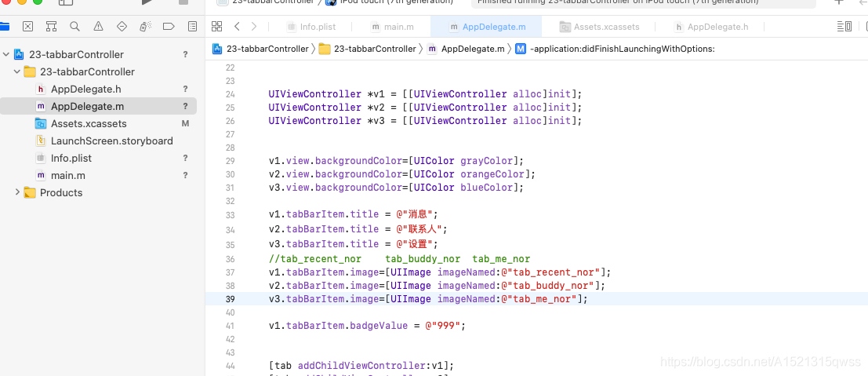Open jump bar AppDelegate.m segment

466,49
